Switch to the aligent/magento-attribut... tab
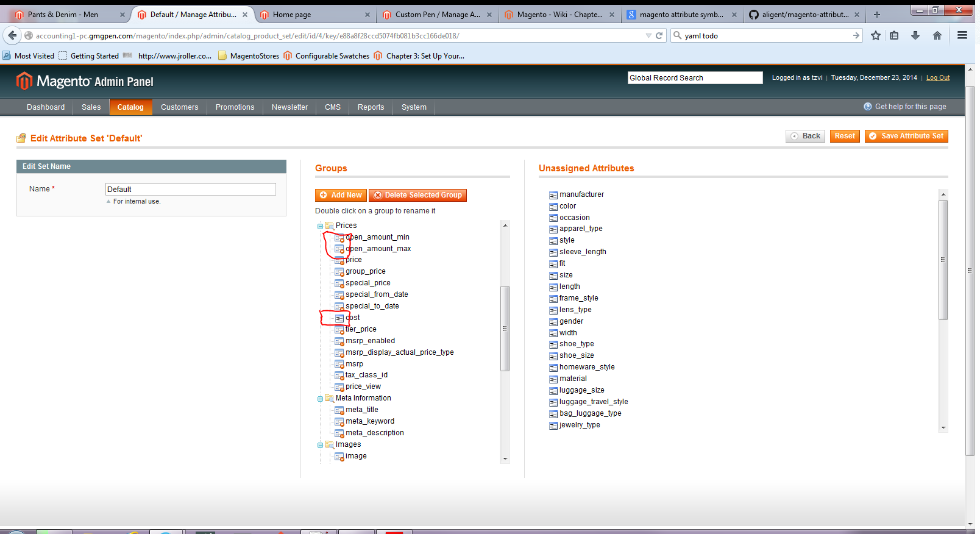The width and height of the screenshot is (980, 534). click(804, 15)
